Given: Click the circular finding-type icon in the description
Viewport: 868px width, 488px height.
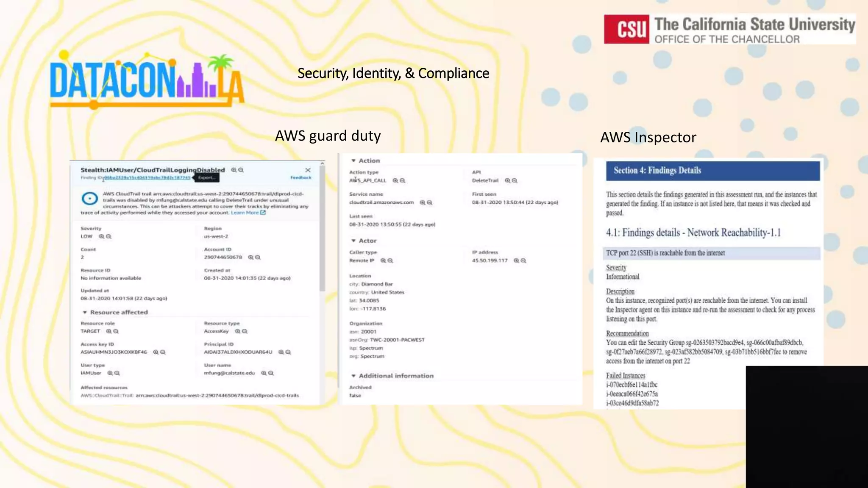Looking at the screenshot, I should (x=89, y=198).
